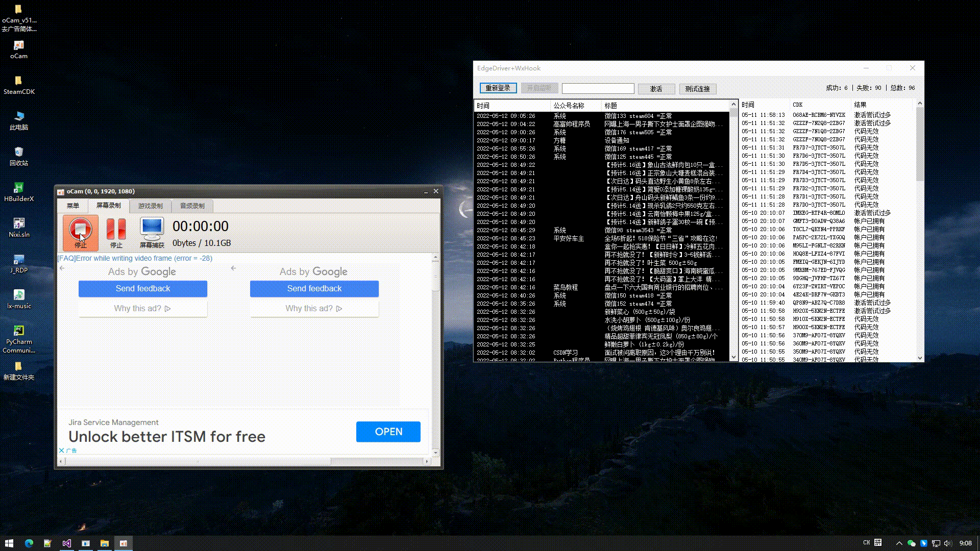The image size is (980, 551).
Task: Toggle the 拼 input mode indicator
Action: click(x=878, y=543)
